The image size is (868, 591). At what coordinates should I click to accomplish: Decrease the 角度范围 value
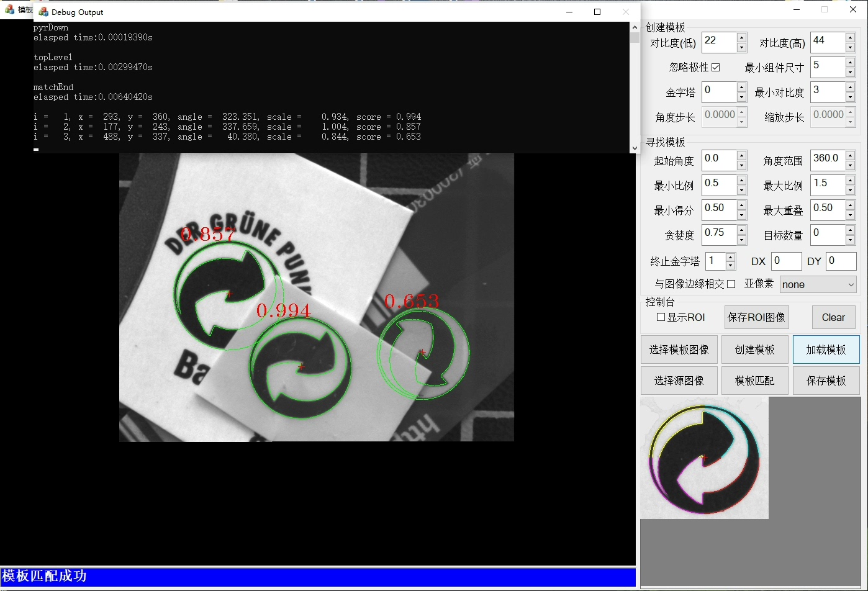click(850, 166)
